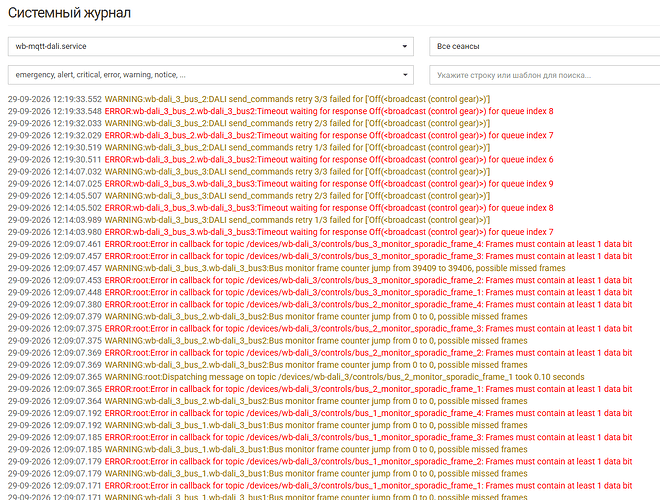Select the 12:19:30.511 queue index 6 error
This screenshot has height=500, width=660.
tap(280, 160)
